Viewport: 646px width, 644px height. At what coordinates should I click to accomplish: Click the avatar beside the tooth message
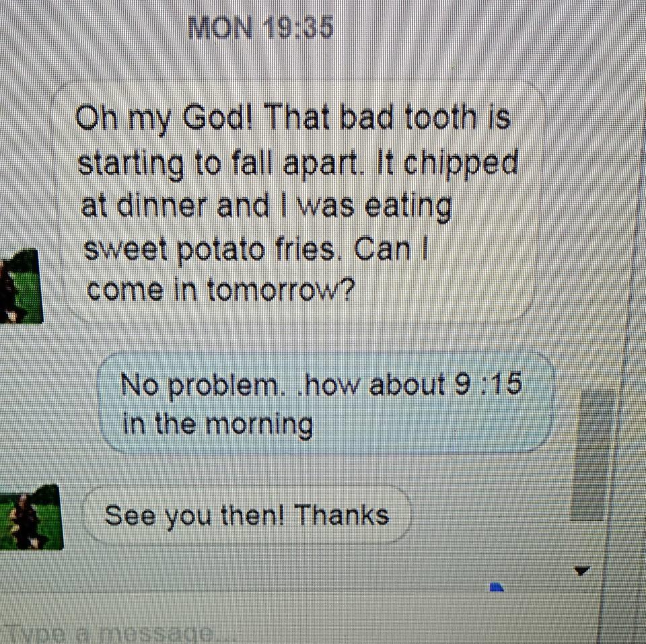(21, 286)
